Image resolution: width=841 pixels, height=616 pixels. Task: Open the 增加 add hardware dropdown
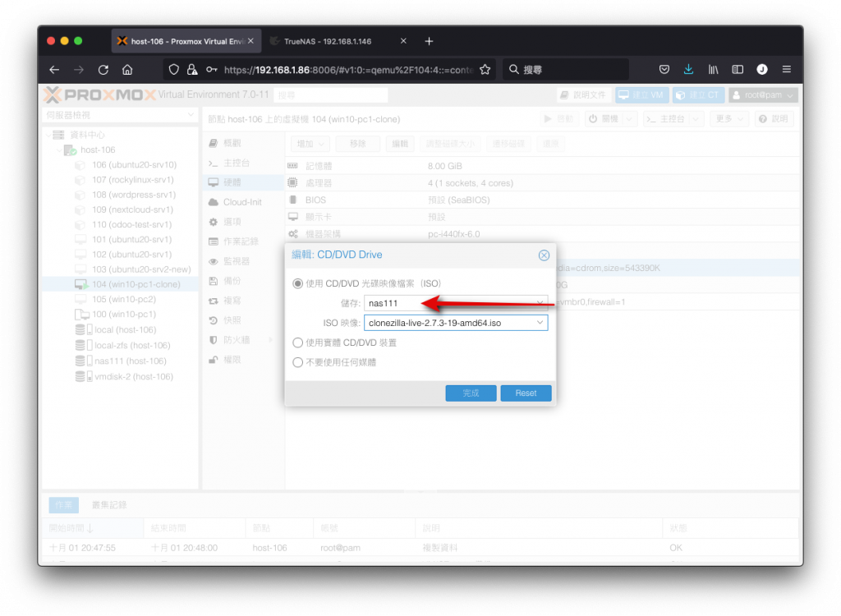310,144
